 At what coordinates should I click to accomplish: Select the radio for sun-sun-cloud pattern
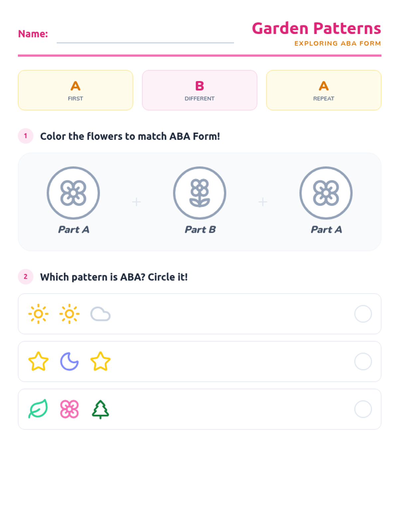click(x=363, y=314)
